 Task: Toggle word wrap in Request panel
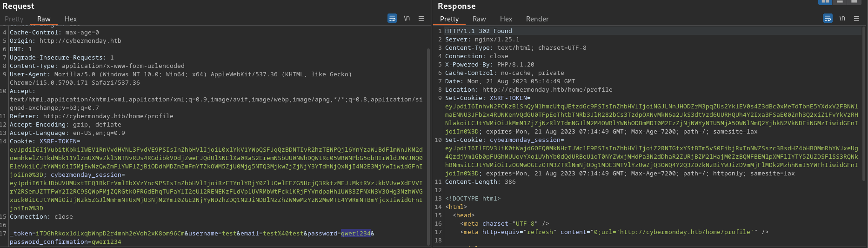[x=392, y=19]
